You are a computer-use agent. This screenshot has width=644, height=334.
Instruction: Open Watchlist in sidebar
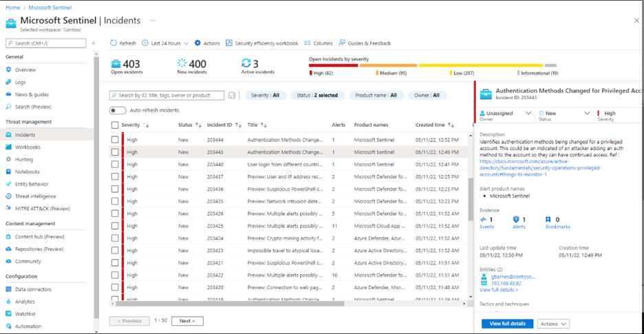coord(25,314)
